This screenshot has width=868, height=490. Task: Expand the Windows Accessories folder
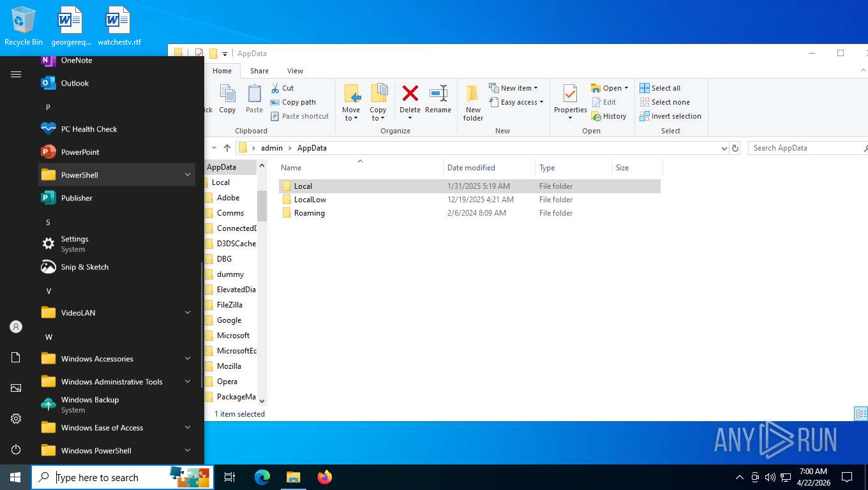pyautogui.click(x=117, y=359)
